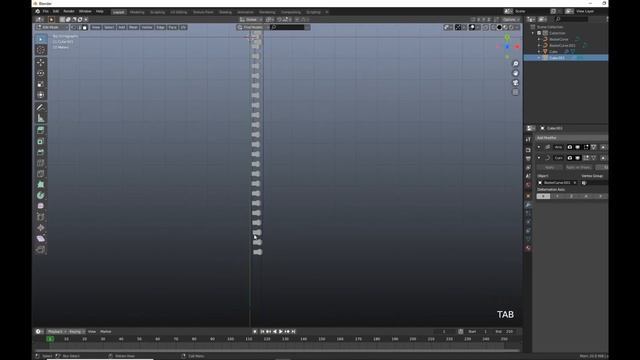
Task: Select the Spin tool
Action: click(x=41, y=196)
